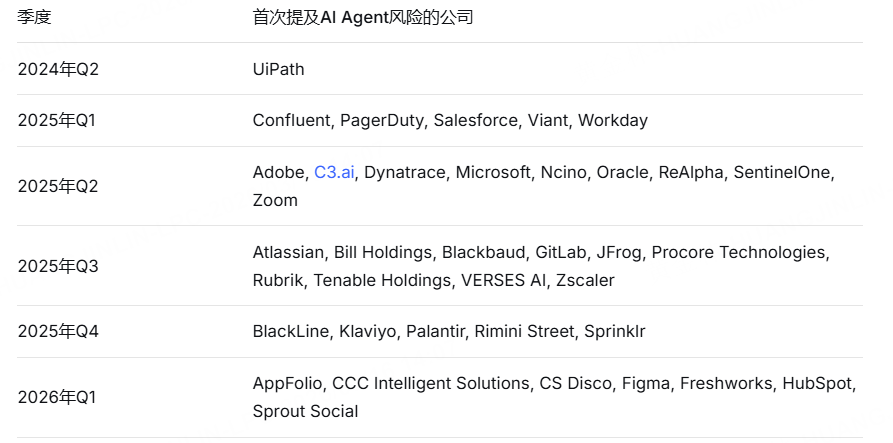Click the 首次提及AI Agent风险的公司 column header
893x443 pixels.
[363, 18]
